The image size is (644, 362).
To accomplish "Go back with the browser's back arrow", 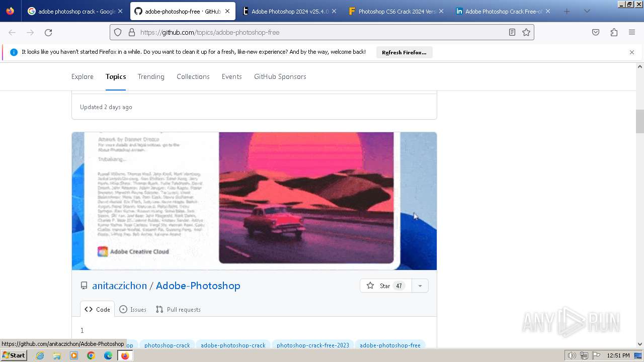I will coord(12,32).
